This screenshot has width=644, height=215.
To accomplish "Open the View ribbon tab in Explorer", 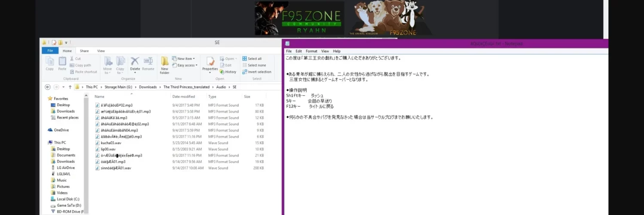I will pyautogui.click(x=101, y=51).
